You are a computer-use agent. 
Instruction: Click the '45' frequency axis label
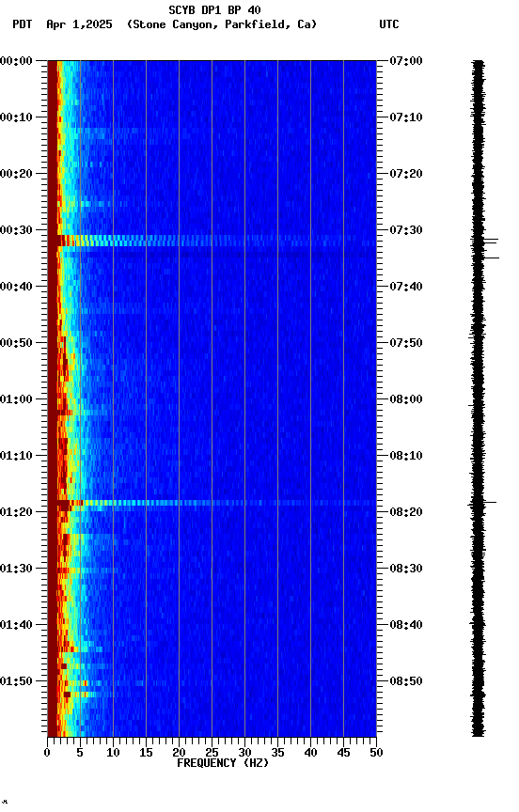pyautogui.click(x=343, y=753)
